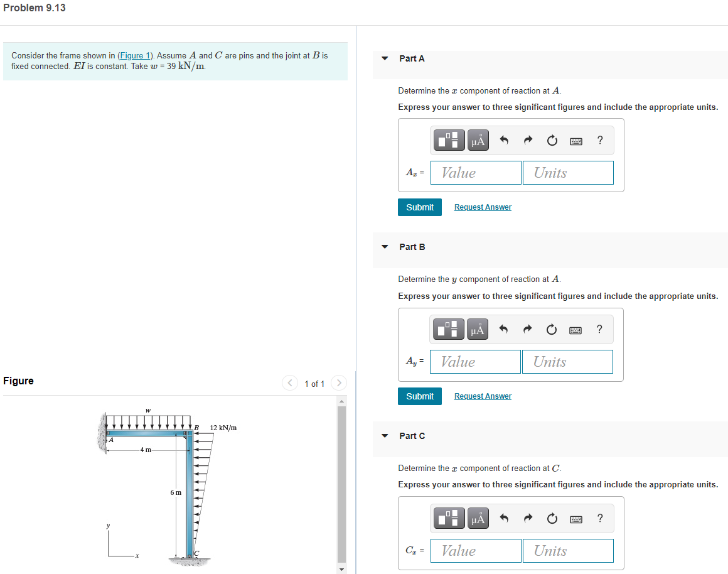Click the figure panel scrollbar thumb
The image size is (728, 574).
tap(341, 484)
